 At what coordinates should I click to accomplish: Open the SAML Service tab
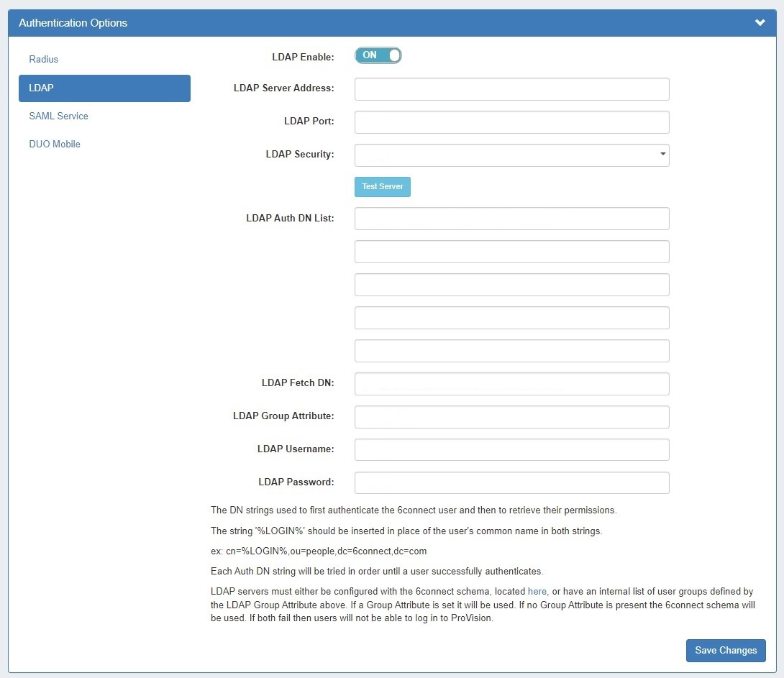coord(58,116)
